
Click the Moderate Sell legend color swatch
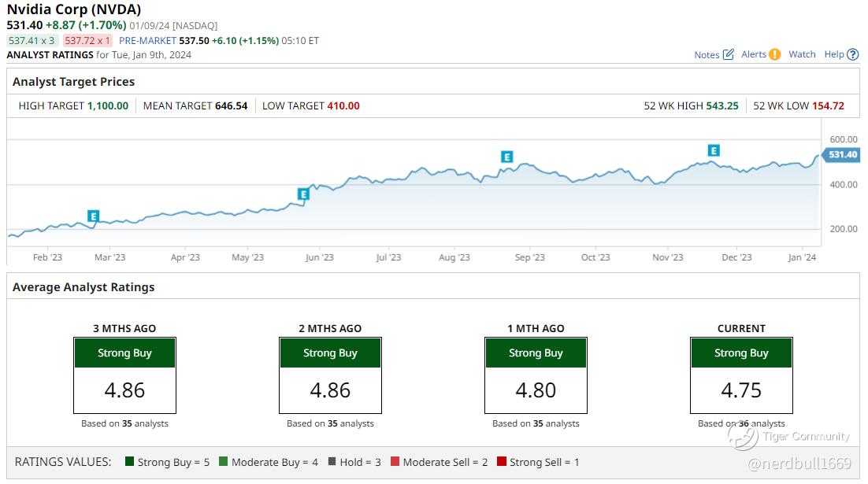395,461
